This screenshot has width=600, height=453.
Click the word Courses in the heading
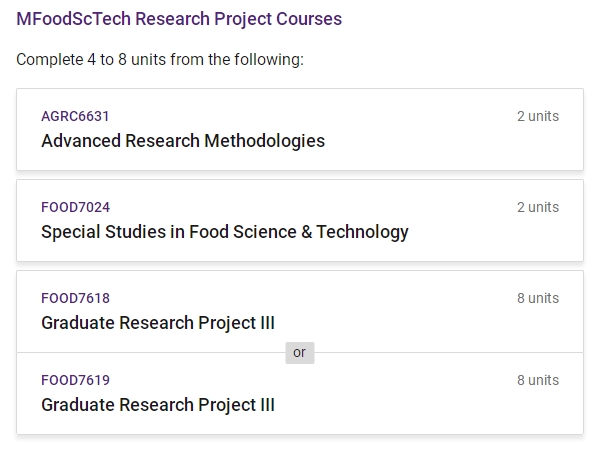point(309,19)
